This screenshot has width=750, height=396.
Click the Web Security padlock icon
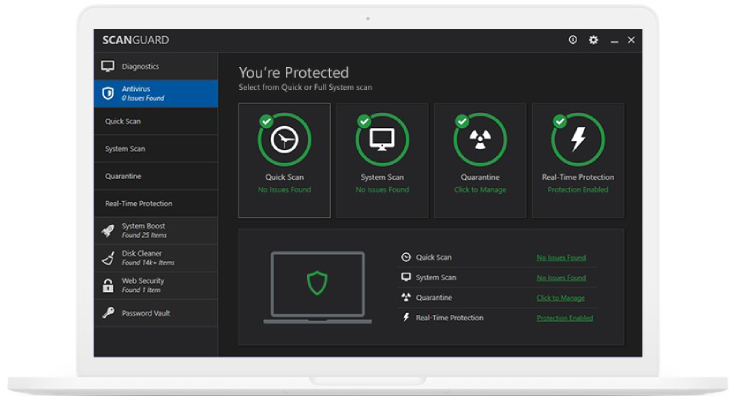click(108, 286)
